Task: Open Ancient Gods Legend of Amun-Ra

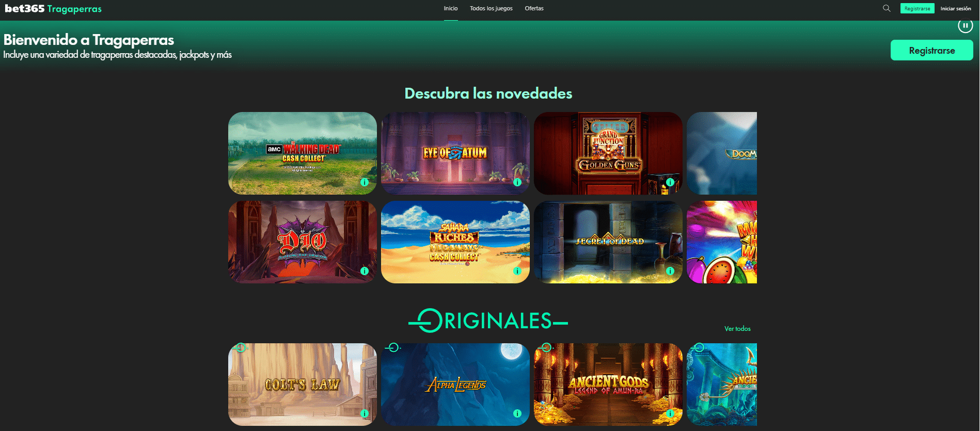Action: tap(608, 385)
